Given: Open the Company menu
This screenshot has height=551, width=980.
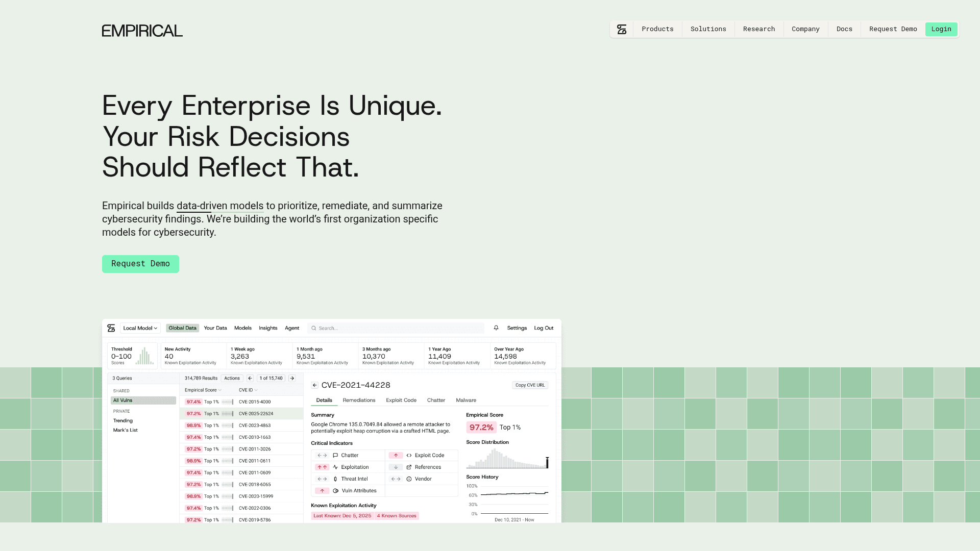Looking at the screenshot, I should 805,29.
